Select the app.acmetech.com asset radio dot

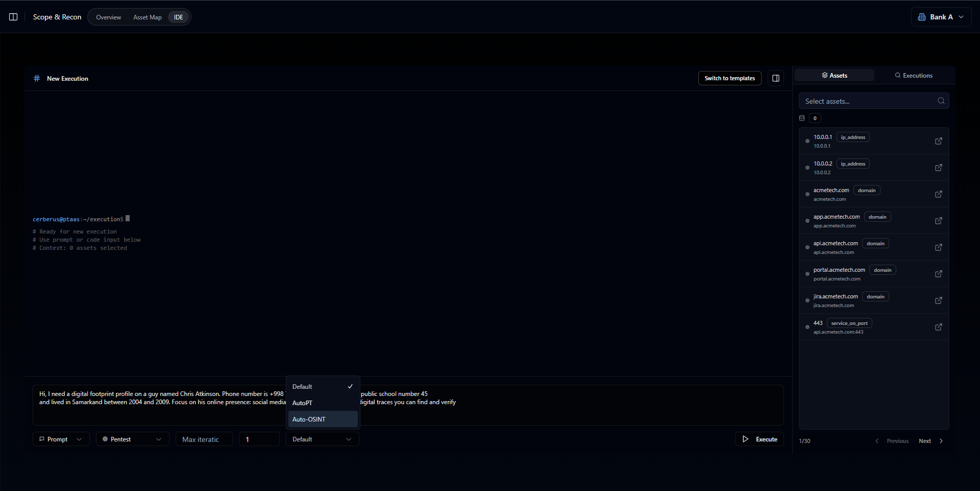coord(807,221)
